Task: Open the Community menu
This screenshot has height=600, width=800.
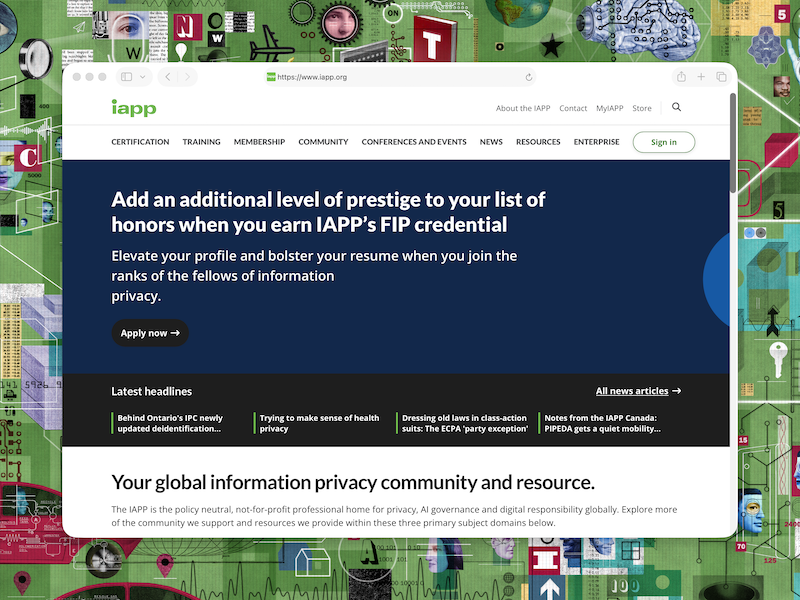Action: (323, 142)
